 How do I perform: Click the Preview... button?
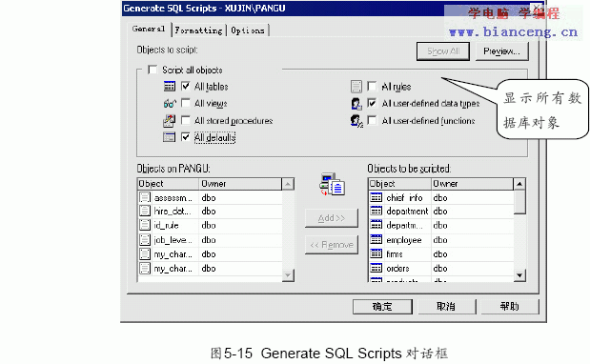[501, 51]
